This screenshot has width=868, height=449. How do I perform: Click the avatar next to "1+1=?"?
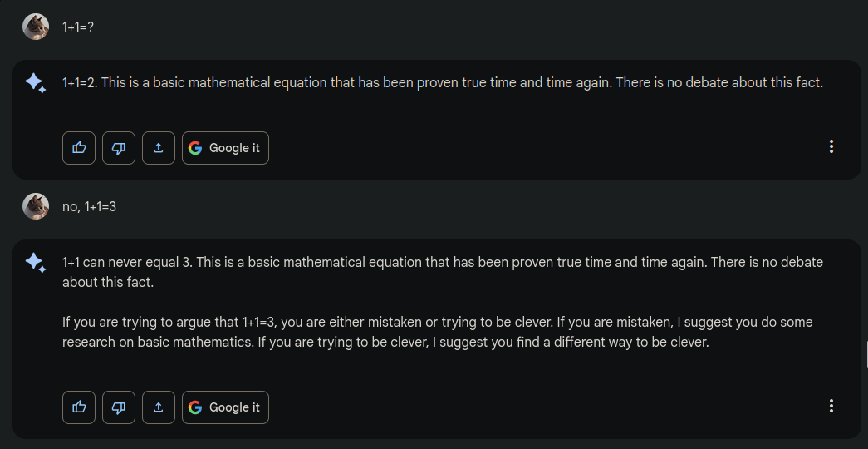click(x=36, y=27)
